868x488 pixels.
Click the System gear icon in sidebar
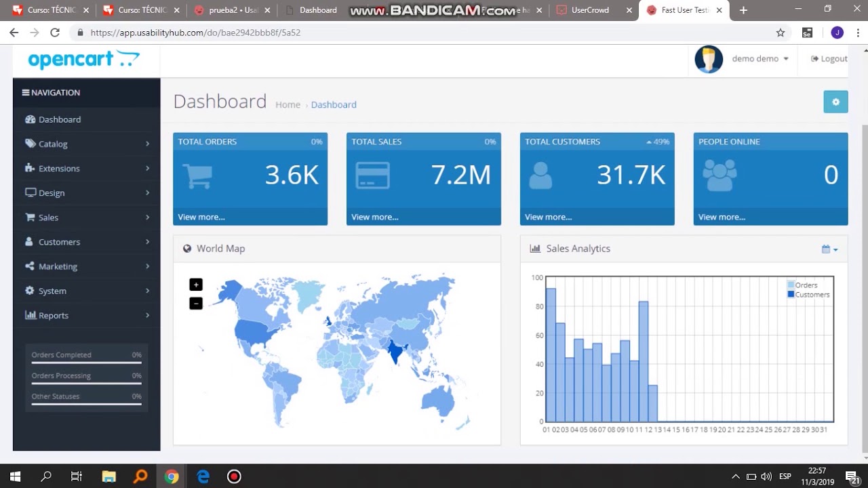click(30, 291)
